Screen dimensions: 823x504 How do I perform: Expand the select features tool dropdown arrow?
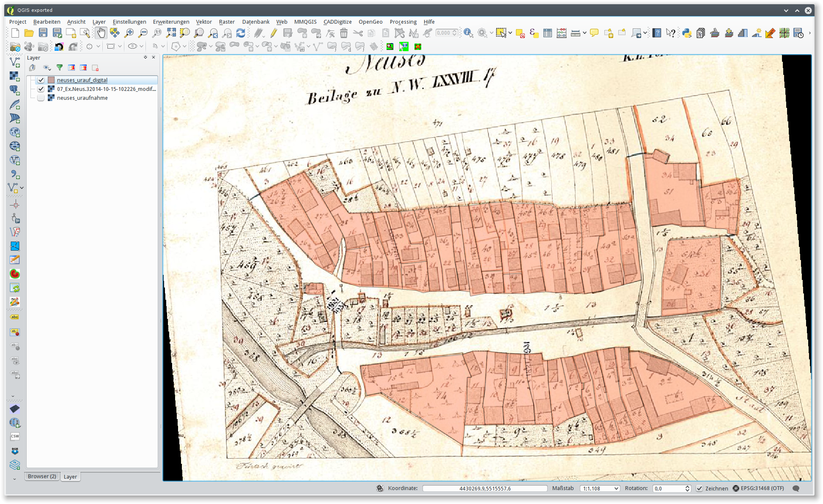(510, 33)
